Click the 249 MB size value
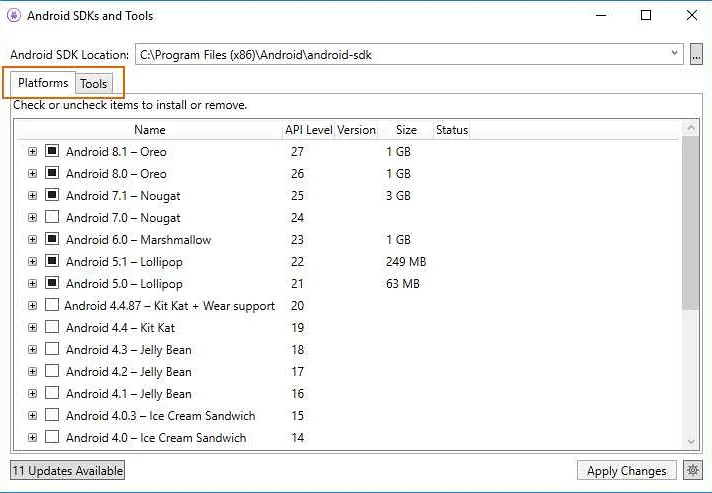This screenshot has width=712, height=493. tap(406, 262)
